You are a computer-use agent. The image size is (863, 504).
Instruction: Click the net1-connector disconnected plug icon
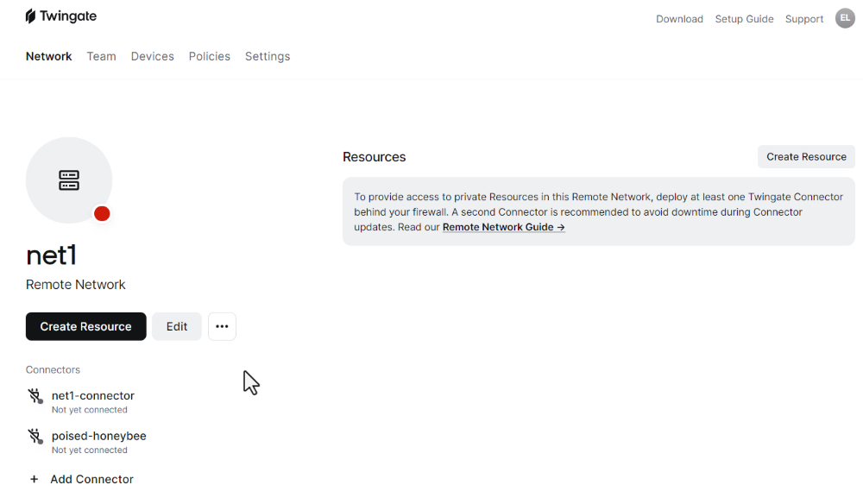click(x=35, y=396)
